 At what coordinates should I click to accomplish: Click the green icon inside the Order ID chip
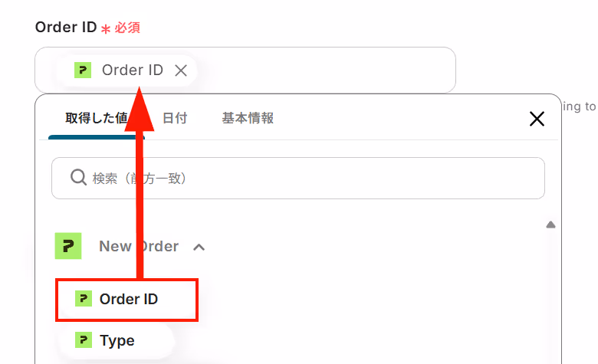(x=83, y=71)
